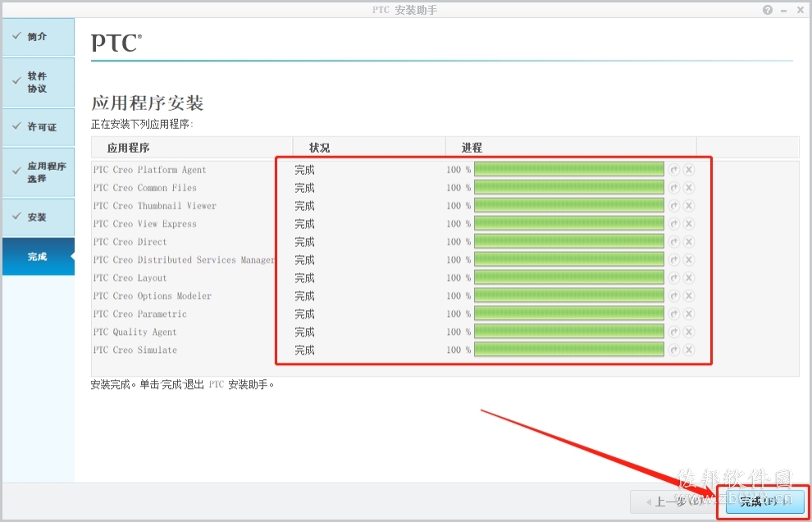
Task: Select the PTC Creo Platform Agent name
Action: [x=149, y=170]
